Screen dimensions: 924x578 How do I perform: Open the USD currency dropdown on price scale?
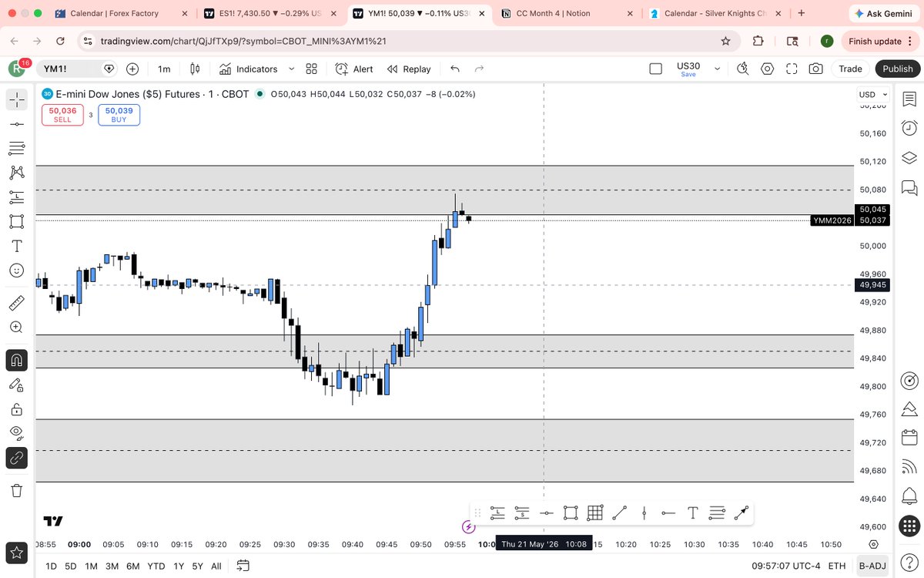point(872,94)
